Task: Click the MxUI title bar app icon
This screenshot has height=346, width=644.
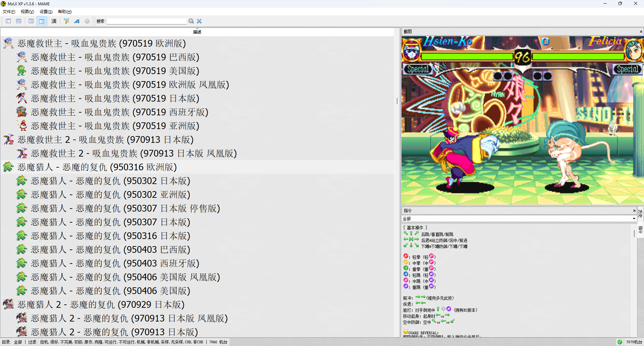Action: 3,4
